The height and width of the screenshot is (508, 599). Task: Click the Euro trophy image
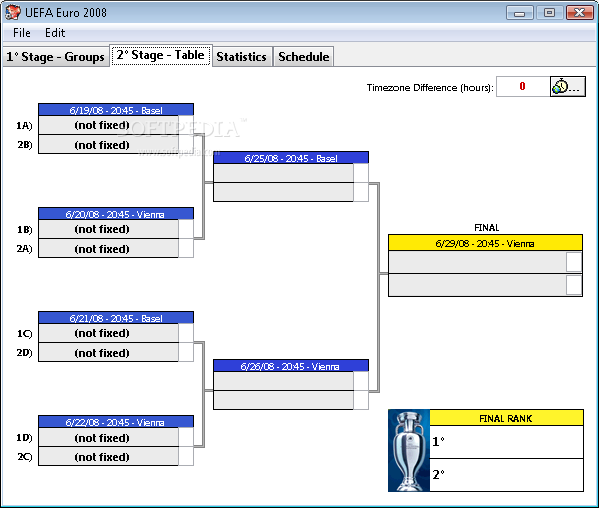(x=409, y=451)
